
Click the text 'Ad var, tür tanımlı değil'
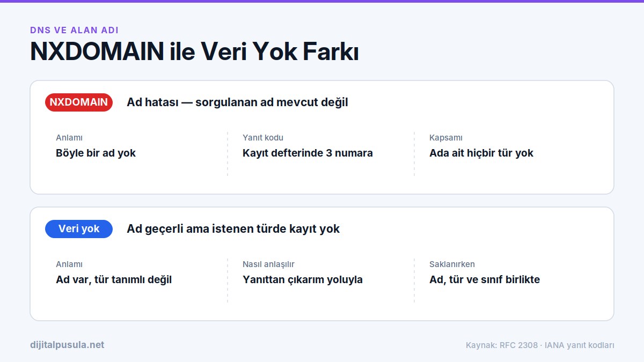(x=114, y=279)
